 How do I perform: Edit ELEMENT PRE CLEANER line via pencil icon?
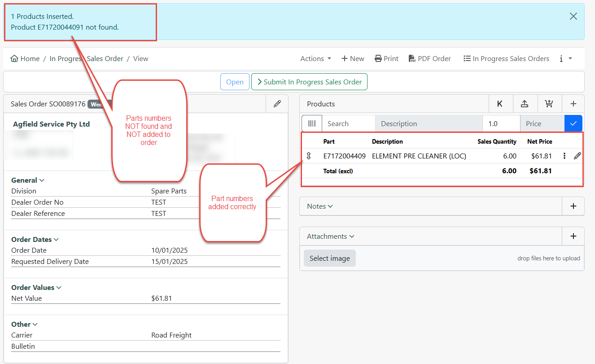[577, 156]
